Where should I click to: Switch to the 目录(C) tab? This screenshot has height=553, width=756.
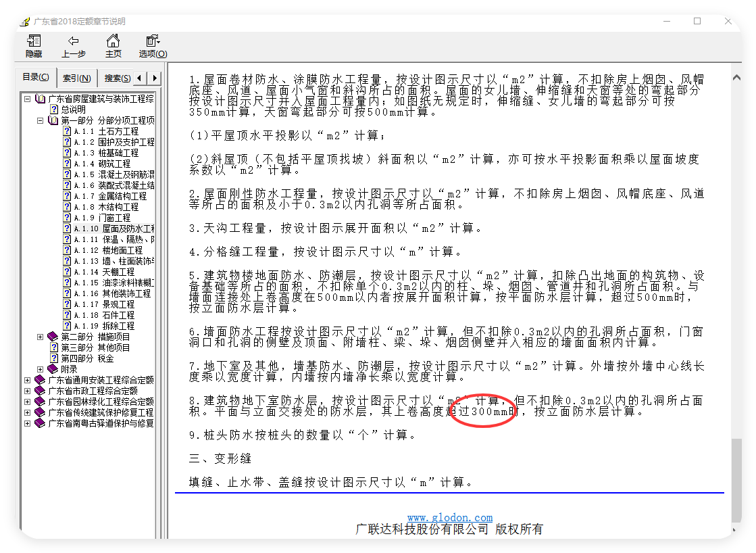(36, 77)
